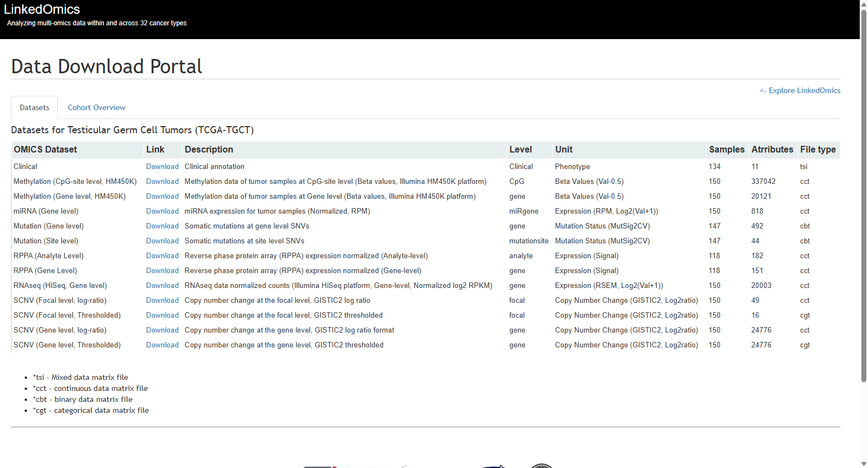The height and width of the screenshot is (468, 868).
Task: Download Methylation Gene level HM450K dataset
Action: 162,196
